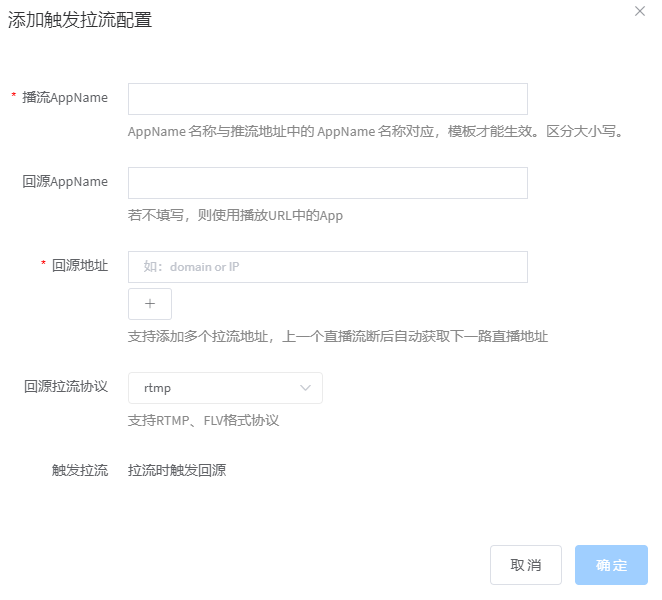Click the 回源拉流协议 label
The height and width of the screenshot is (600, 662).
pyautogui.click(x=65, y=387)
